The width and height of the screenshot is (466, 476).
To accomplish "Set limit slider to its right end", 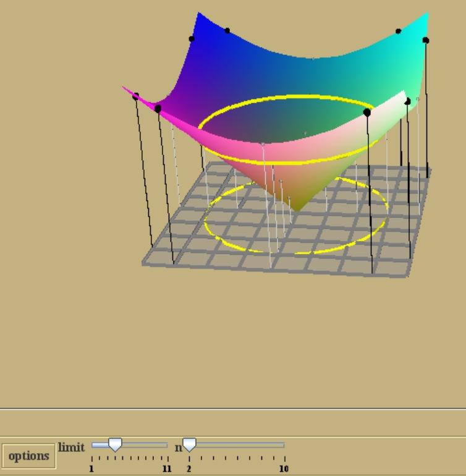I will point(167,444).
